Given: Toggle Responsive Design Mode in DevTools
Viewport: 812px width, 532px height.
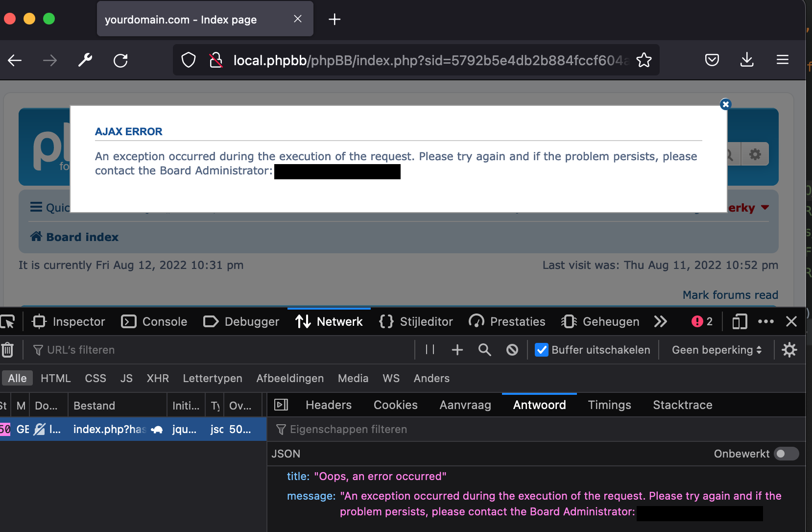Looking at the screenshot, I should click(x=739, y=321).
